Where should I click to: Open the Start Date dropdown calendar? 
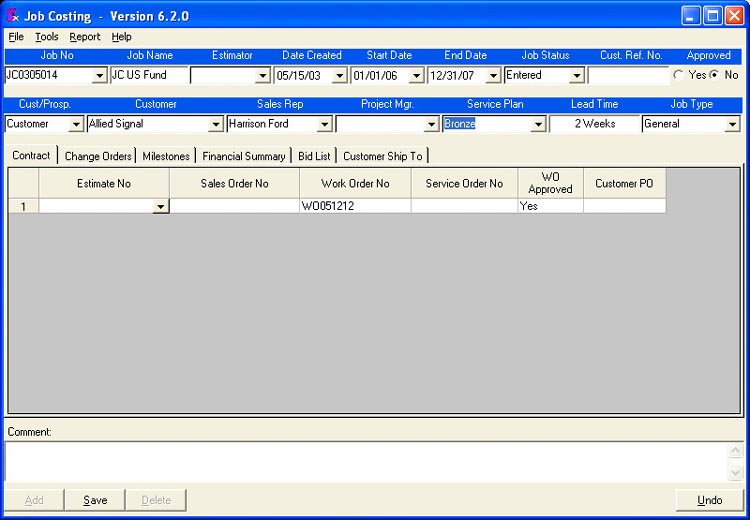(416, 75)
